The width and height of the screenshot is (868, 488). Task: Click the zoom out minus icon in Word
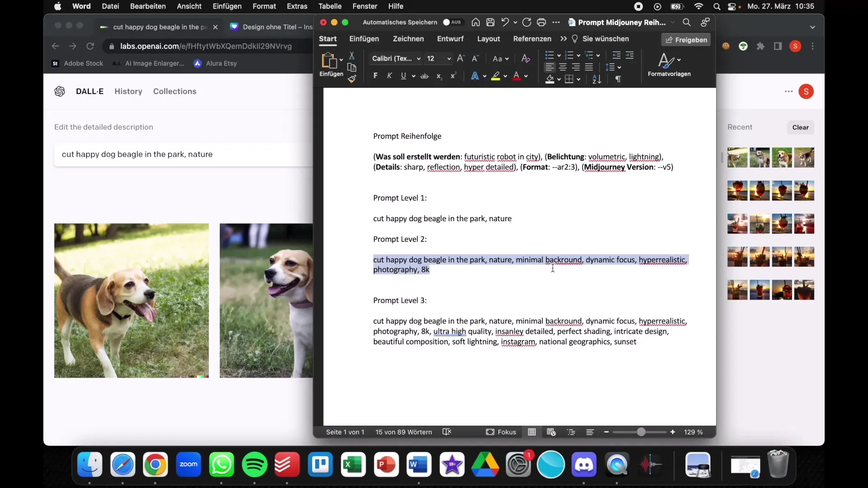pos(606,432)
